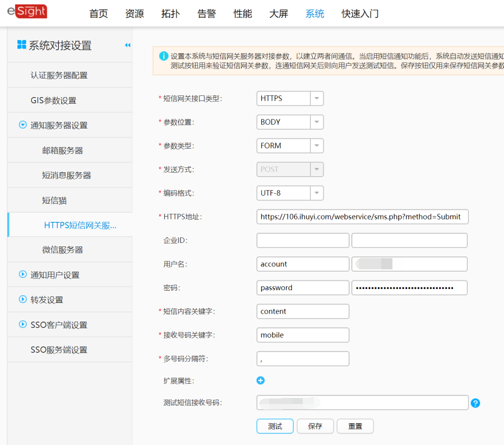Open the 参数位置 BODY dropdown
The image size is (504, 445).
pyautogui.click(x=317, y=122)
